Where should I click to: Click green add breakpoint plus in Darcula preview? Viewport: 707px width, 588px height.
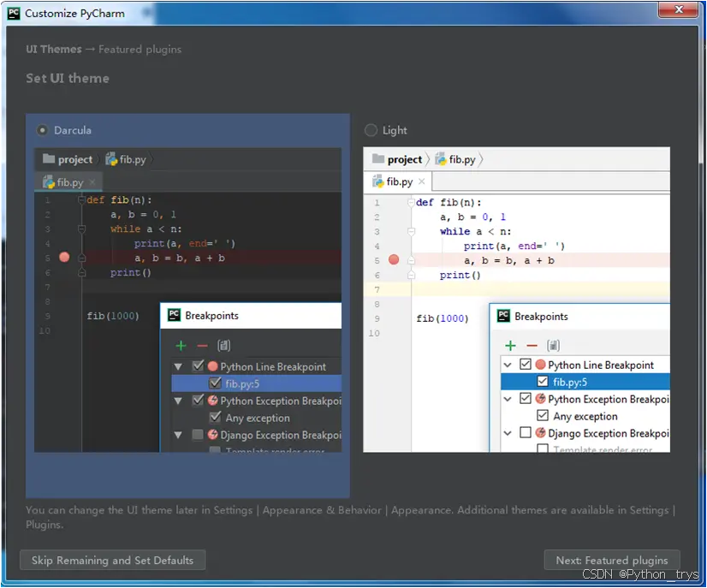[x=181, y=346]
